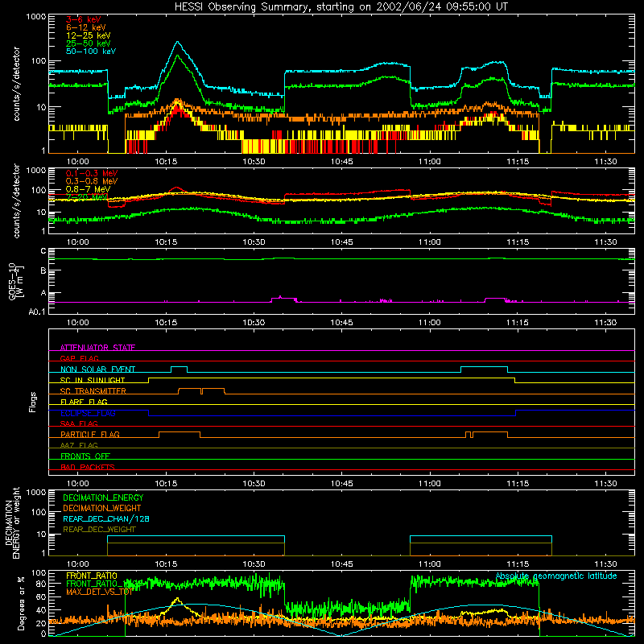Select the blue ECLIPSE_FLAG label

(x=88, y=413)
